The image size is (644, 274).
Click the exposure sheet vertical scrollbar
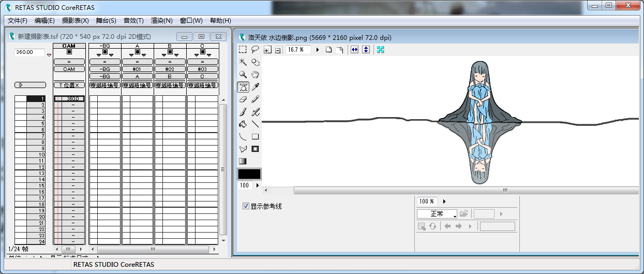pyautogui.click(x=223, y=170)
